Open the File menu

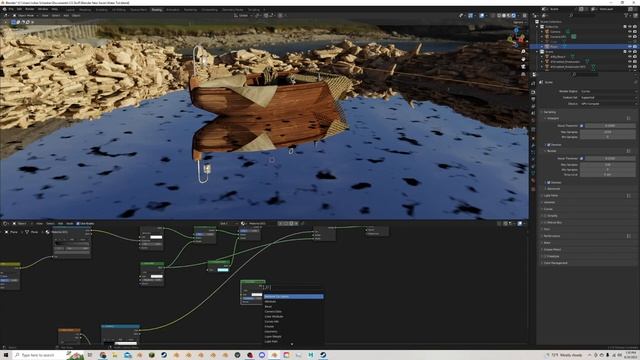[11, 9]
